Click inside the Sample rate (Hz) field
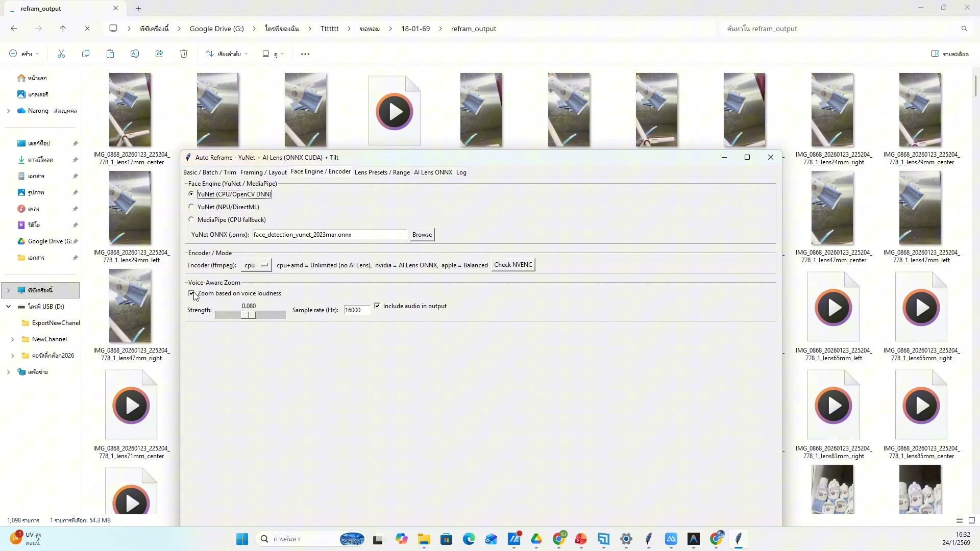 (356, 310)
